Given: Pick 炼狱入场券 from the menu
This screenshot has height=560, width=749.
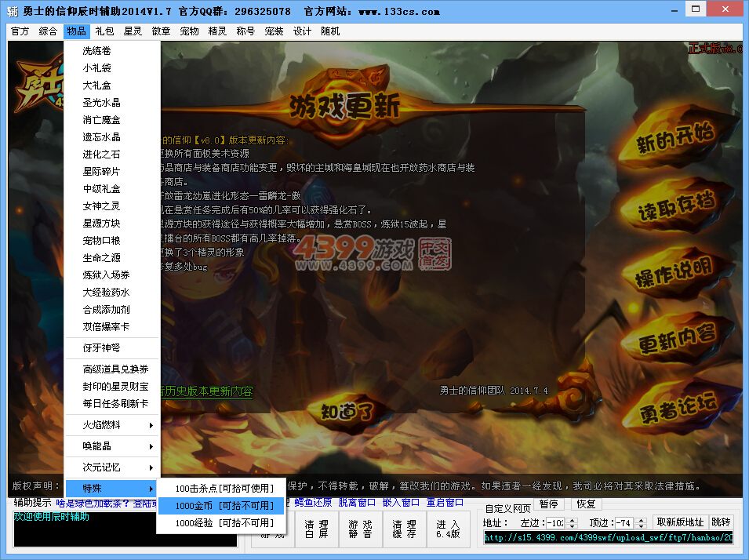Looking at the screenshot, I should 112,275.
